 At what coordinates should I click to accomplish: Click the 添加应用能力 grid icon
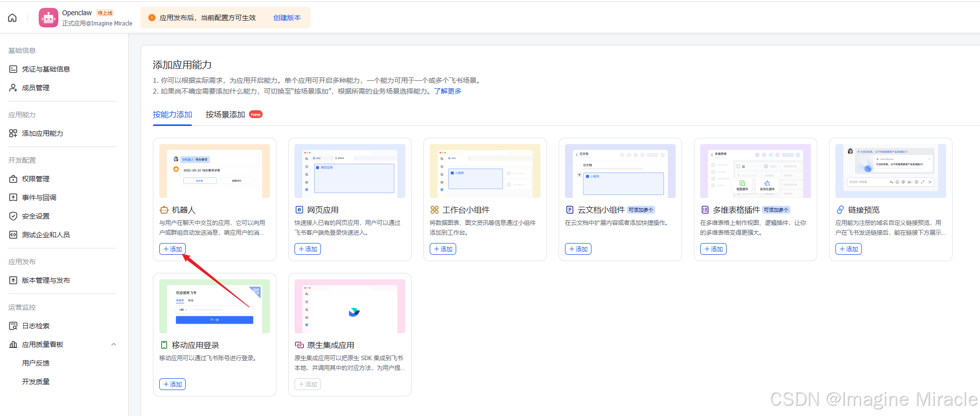point(13,133)
